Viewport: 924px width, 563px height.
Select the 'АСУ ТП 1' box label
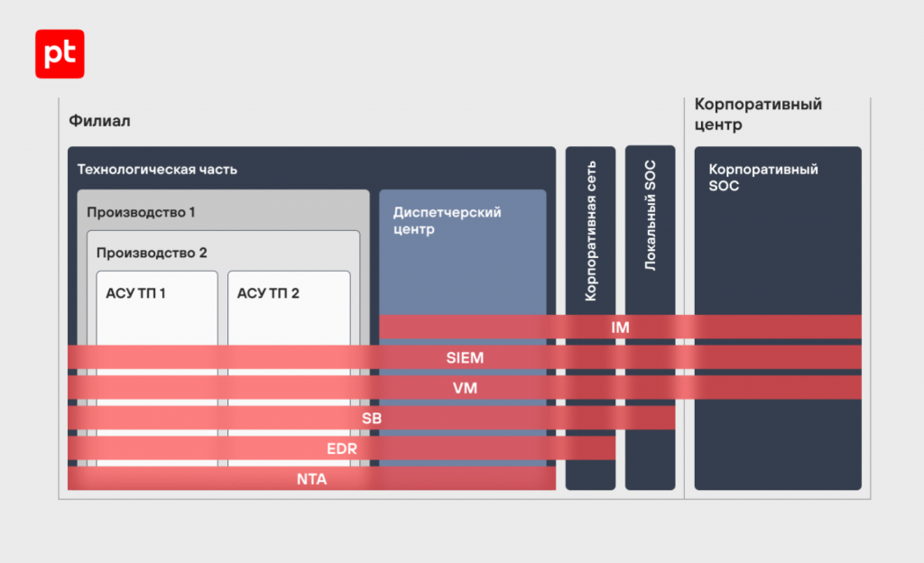(135, 293)
